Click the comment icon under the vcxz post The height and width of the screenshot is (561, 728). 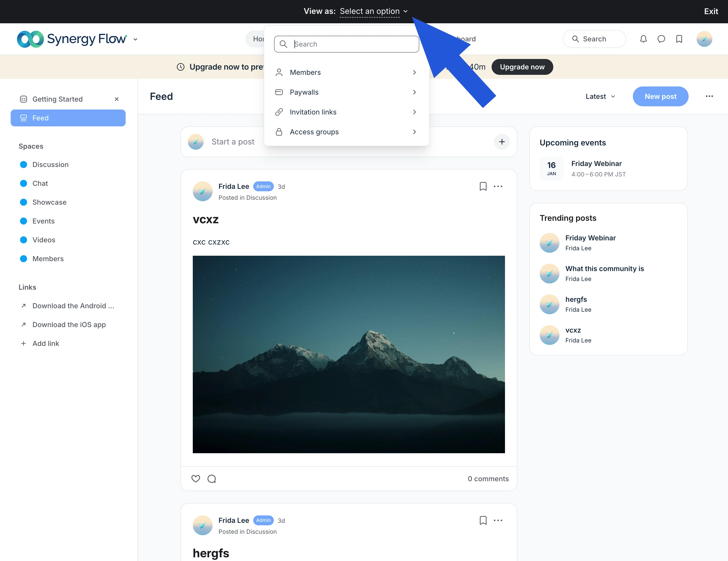pyautogui.click(x=212, y=479)
